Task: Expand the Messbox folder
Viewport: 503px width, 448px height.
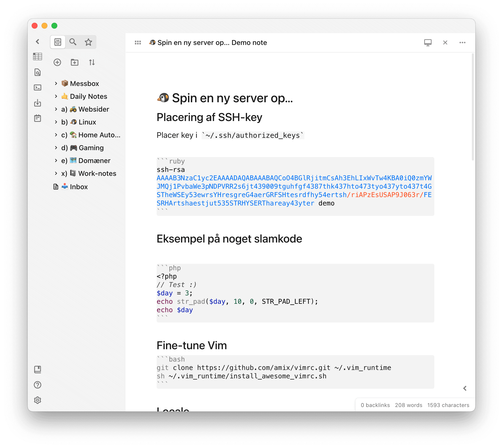Action: tap(56, 83)
